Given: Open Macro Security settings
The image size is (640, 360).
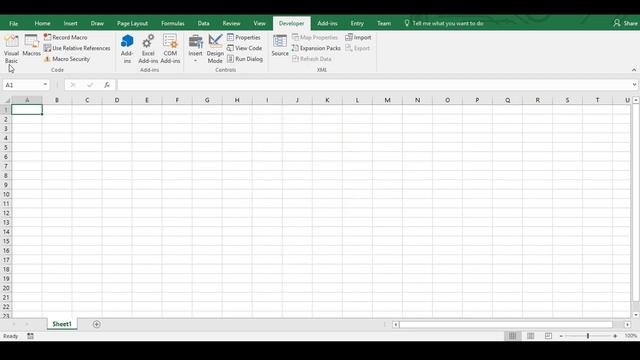Looking at the screenshot, I should click(x=67, y=59).
